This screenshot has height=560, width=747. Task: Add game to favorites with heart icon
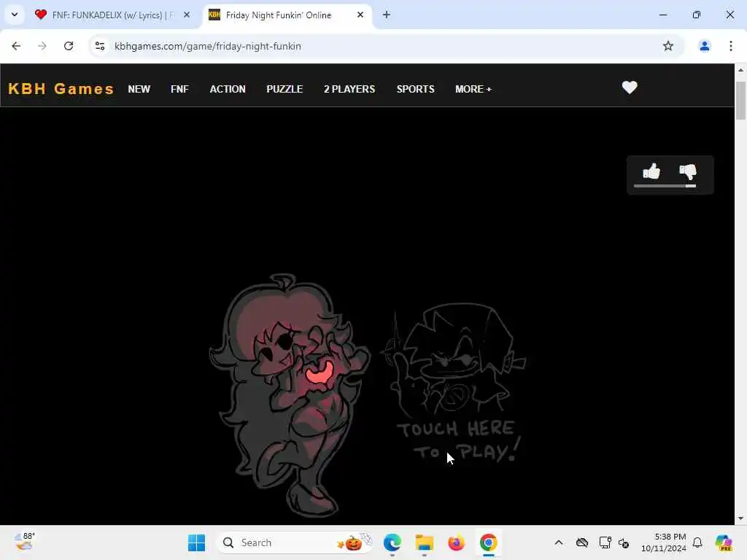[630, 87]
